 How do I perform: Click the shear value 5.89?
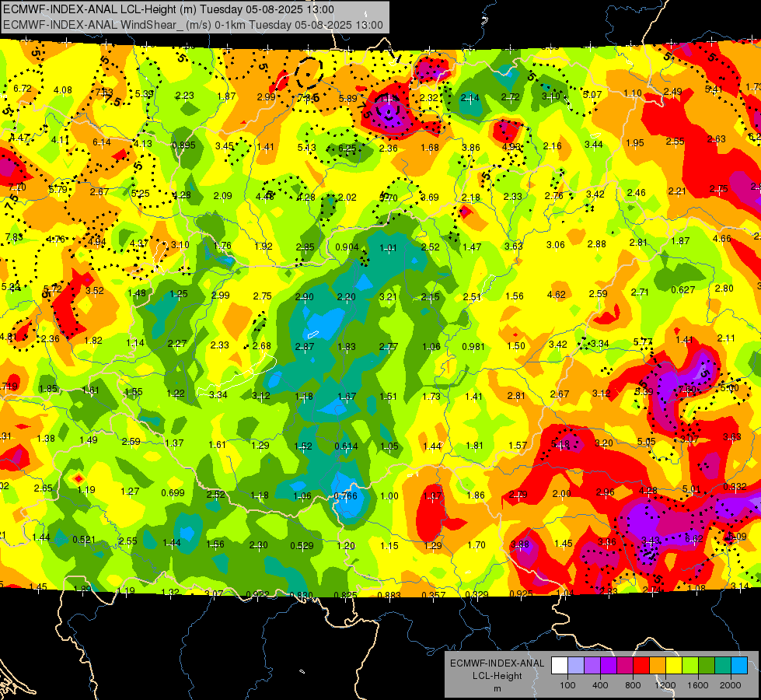coord(348,99)
